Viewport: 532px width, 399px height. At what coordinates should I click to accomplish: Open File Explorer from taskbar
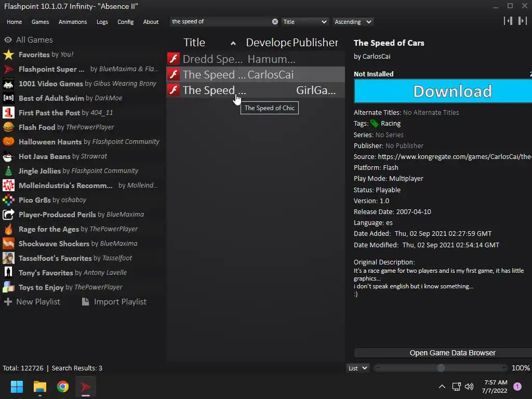coord(39,387)
